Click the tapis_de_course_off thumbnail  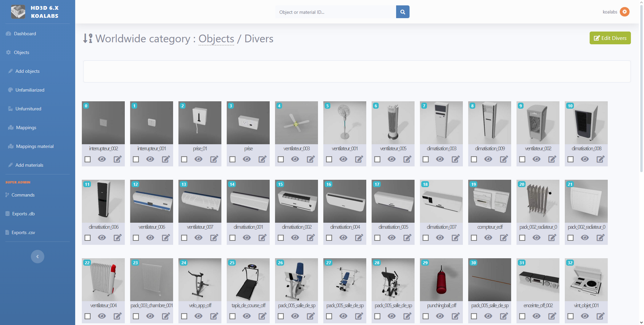pos(248,280)
